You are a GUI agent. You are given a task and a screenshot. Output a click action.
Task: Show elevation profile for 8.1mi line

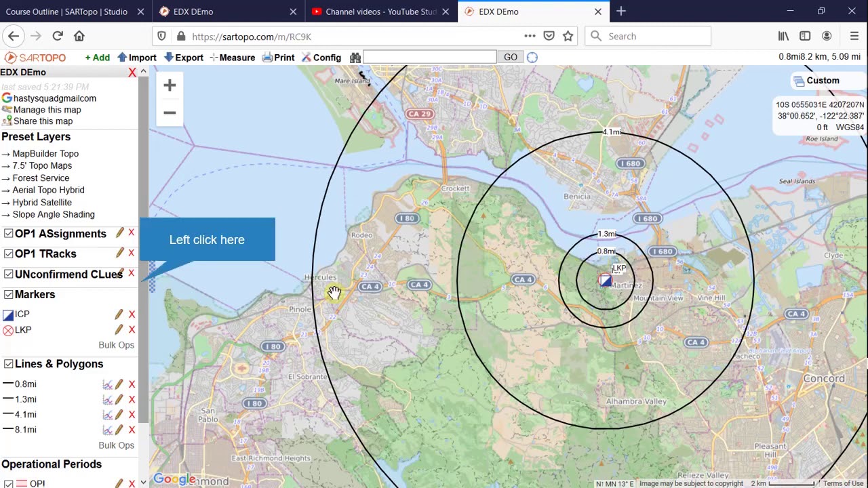107,430
